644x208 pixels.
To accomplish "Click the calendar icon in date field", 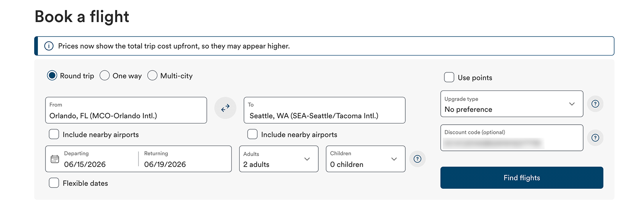I will coord(55,159).
